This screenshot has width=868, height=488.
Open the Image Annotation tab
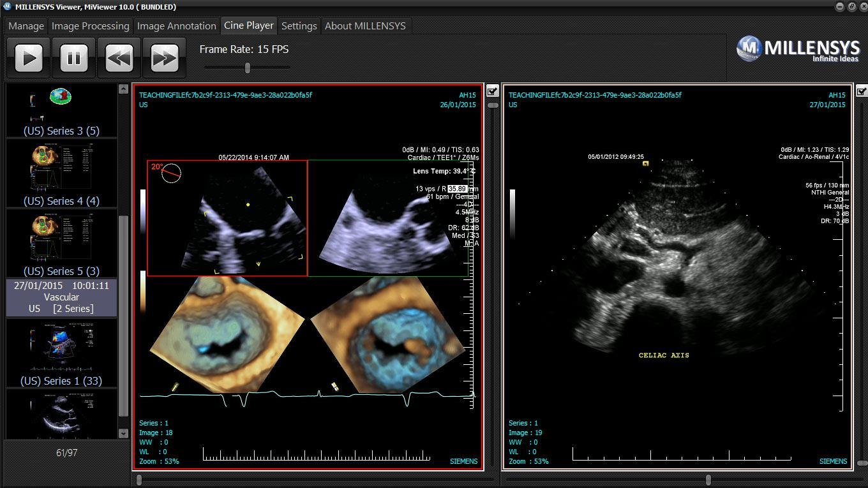[176, 26]
